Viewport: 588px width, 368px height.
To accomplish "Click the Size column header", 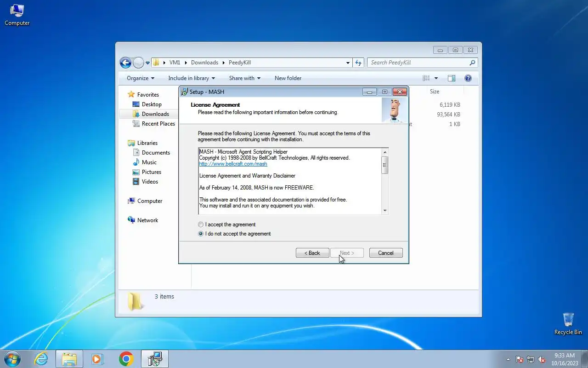I will coord(435,92).
